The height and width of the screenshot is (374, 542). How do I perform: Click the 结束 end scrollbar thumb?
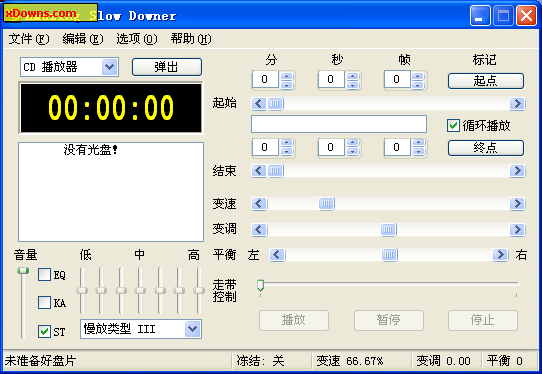275,171
